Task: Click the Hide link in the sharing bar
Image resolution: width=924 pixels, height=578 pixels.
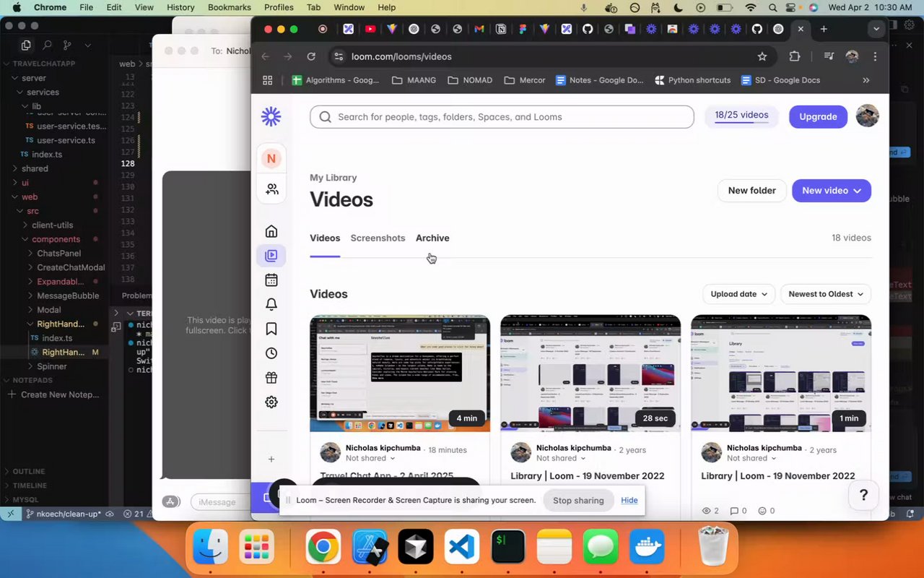Action: click(x=629, y=500)
